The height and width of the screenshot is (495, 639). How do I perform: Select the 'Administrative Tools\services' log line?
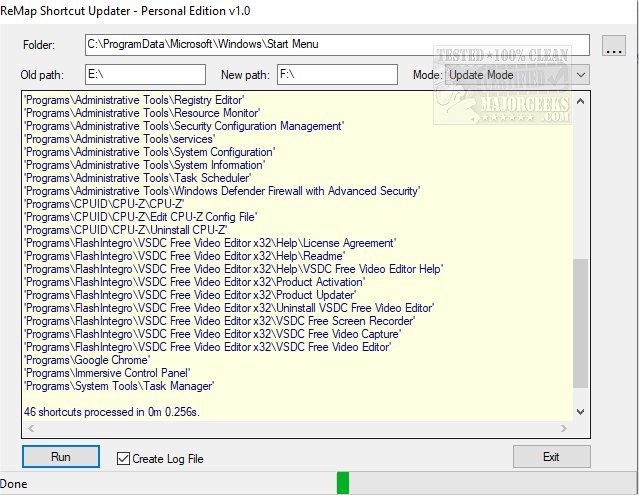coord(119,139)
